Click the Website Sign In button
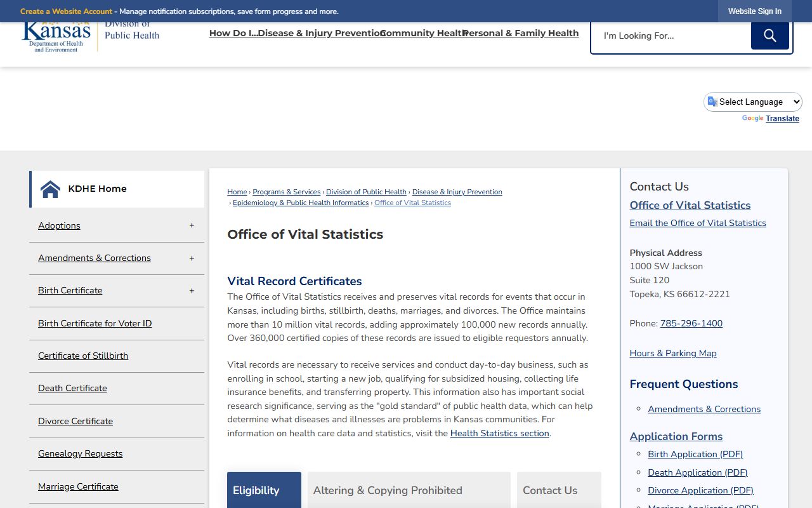Image resolution: width=812 pixels, height=508 pixels. coord(754,11)
